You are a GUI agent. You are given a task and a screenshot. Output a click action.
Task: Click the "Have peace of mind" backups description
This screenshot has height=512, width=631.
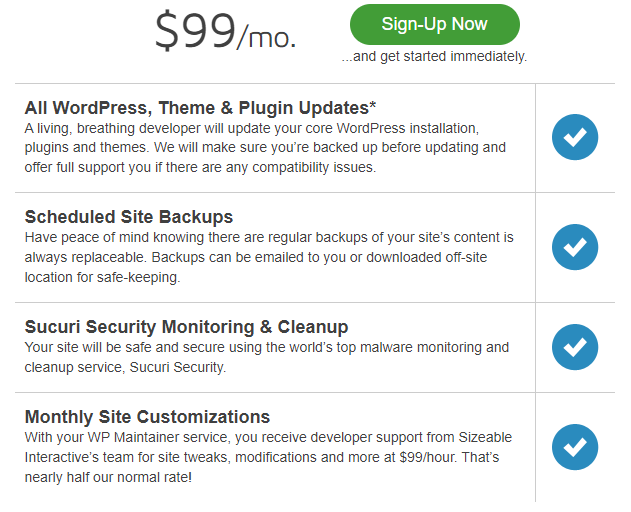(268, 257)
